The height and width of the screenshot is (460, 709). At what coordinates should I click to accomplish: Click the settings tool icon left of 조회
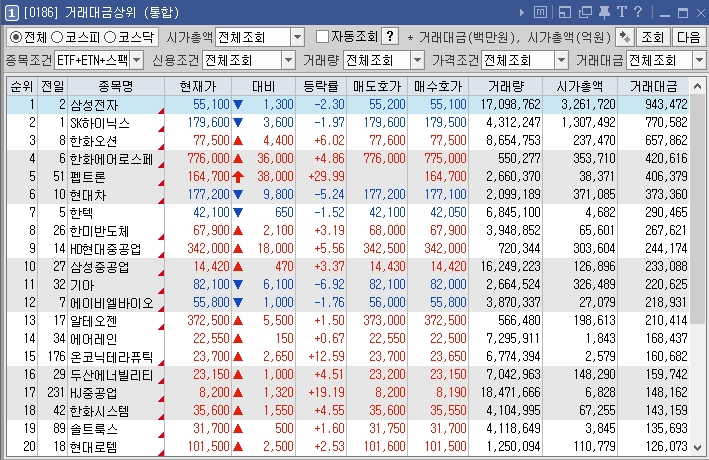tap(625, 37)
